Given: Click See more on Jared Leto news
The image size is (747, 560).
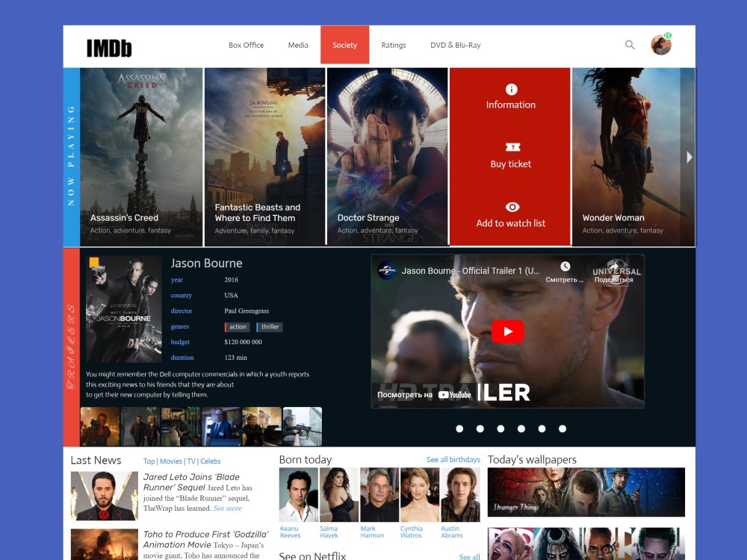Looking at the screenshot, I should pos(227,508).
